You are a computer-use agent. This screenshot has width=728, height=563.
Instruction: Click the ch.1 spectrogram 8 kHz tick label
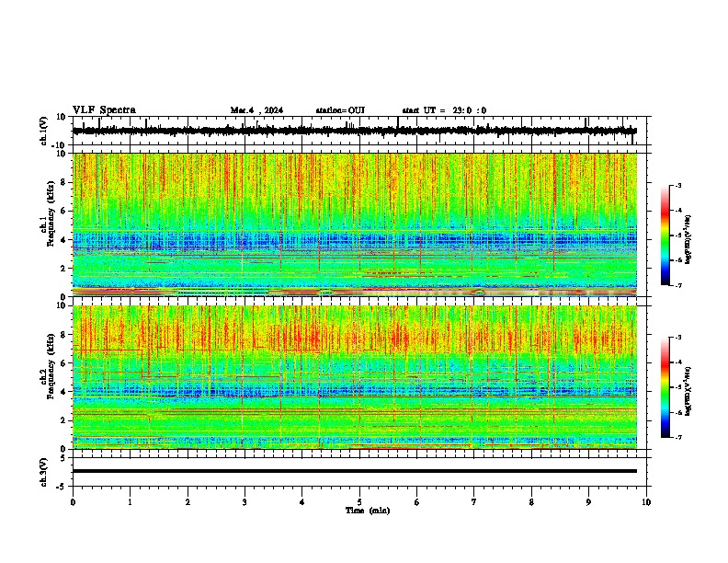tap(63, 182)
